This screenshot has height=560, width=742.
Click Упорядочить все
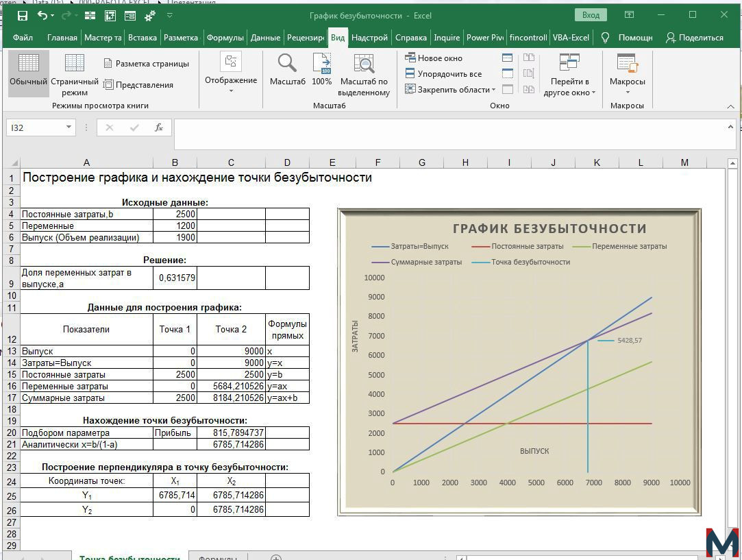pyautogui.click(x=443, y=74)
